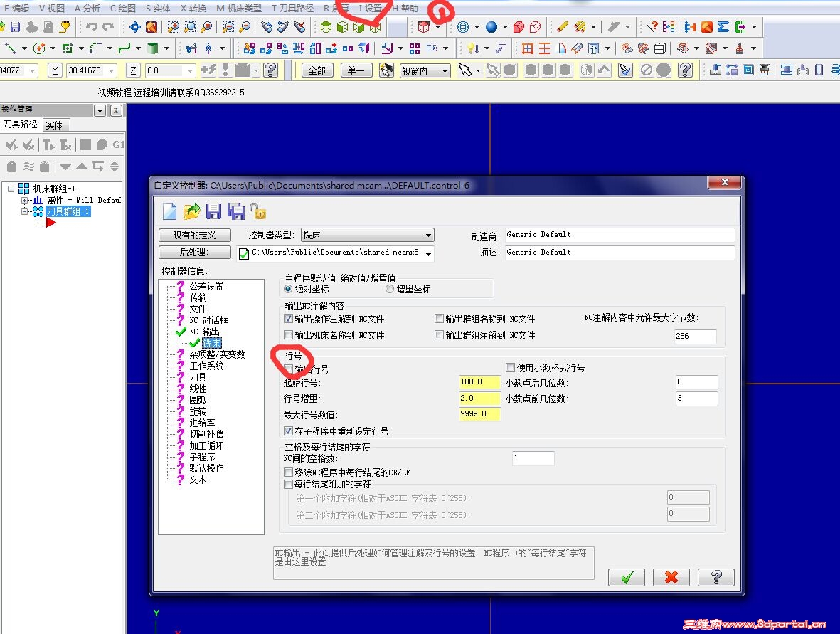Viewport: 840px width, 634px height.
Task: Click the rectangle drawing tool icon
Action: 68,48
